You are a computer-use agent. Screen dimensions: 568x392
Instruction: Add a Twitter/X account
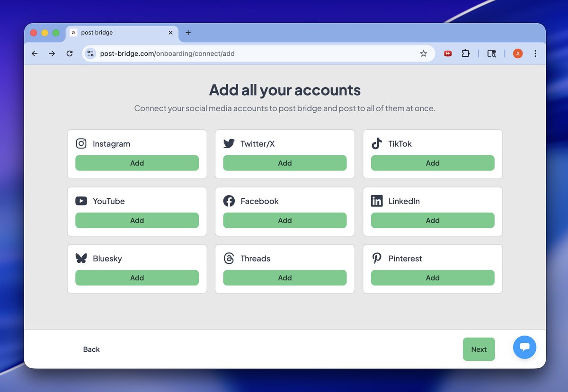coord(285,163)
